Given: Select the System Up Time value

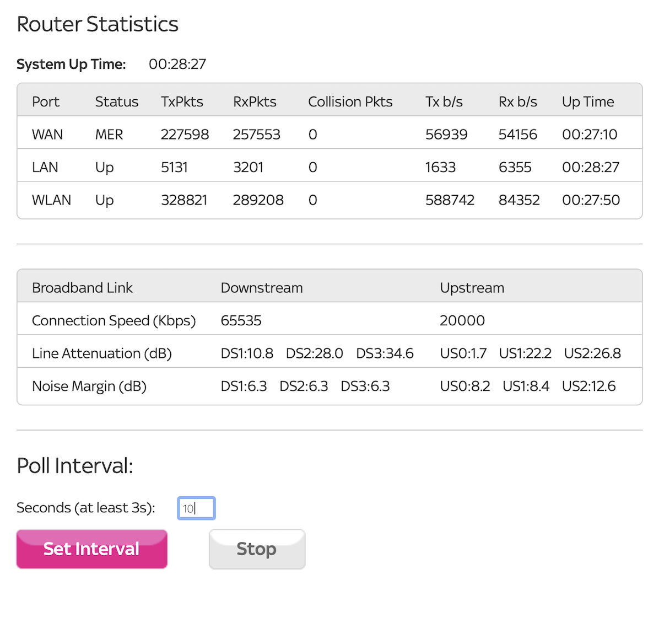Looking at the screenshot, I should coord(177,65).
